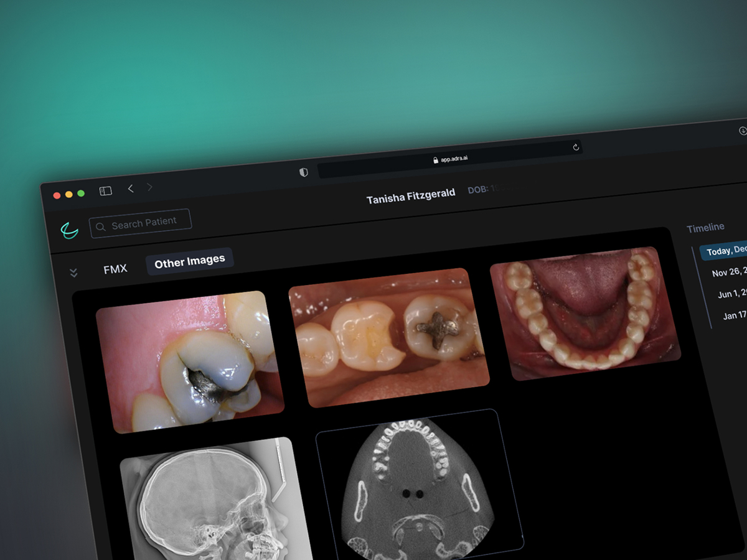Maximize the window with the green button
747x560 pixels.
[81, 194]
